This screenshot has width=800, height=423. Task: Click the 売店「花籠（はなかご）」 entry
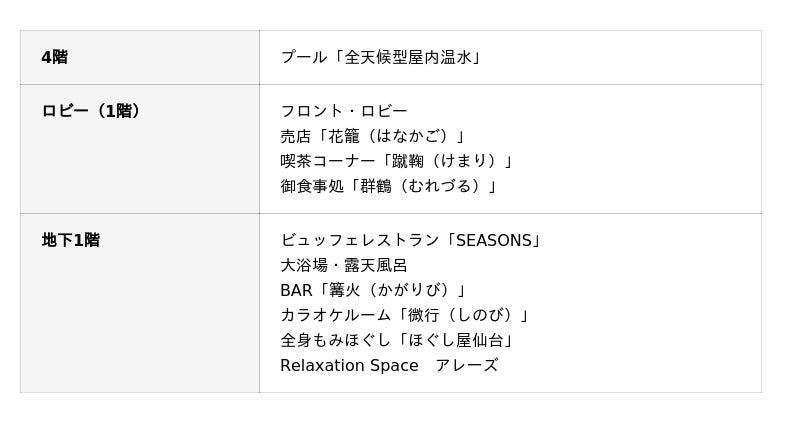coord(372,136)
